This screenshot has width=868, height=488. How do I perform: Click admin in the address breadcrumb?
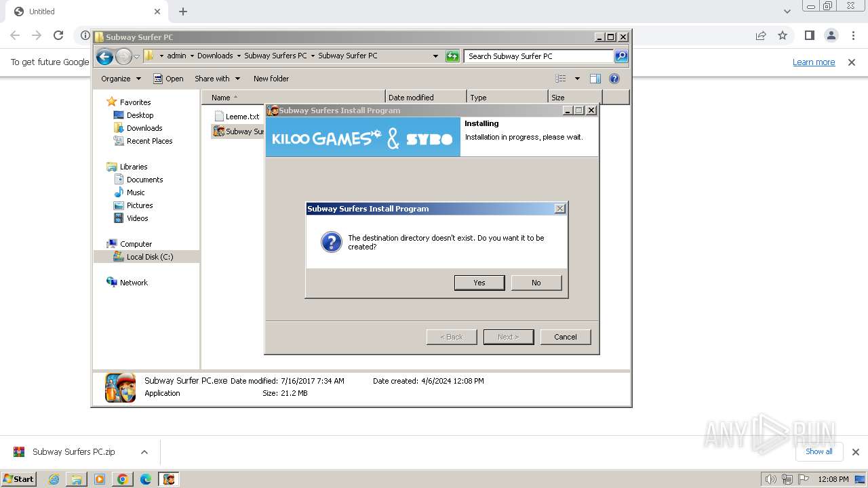[x=176, y=56]
